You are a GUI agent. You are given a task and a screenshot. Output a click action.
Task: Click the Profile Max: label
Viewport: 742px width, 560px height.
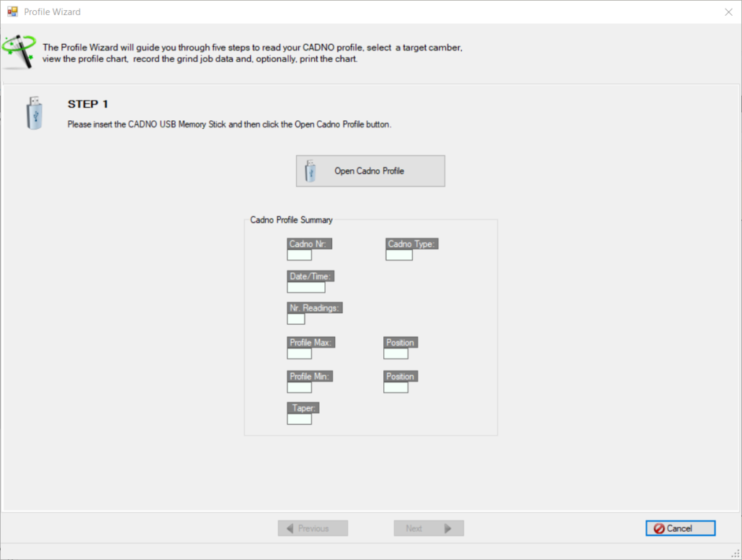(311, 342)
